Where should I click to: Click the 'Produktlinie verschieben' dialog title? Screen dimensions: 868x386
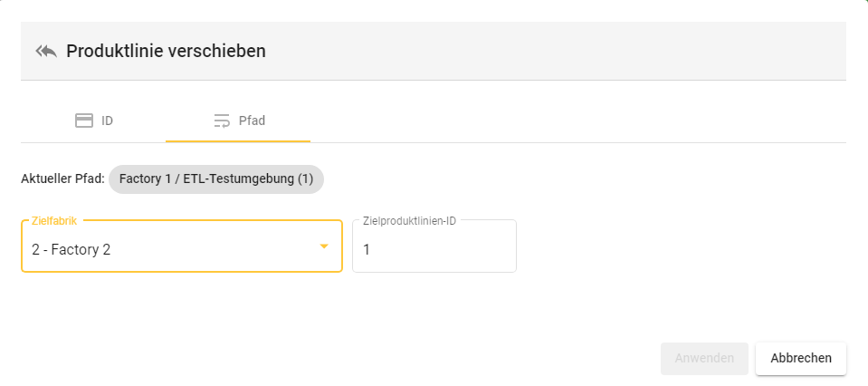tap(166, 51)
